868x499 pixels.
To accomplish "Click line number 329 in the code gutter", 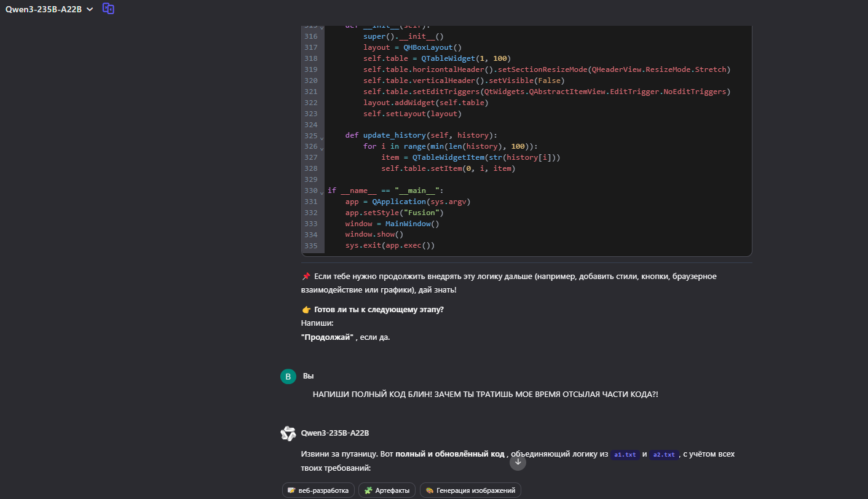I will tap(310, 179).
